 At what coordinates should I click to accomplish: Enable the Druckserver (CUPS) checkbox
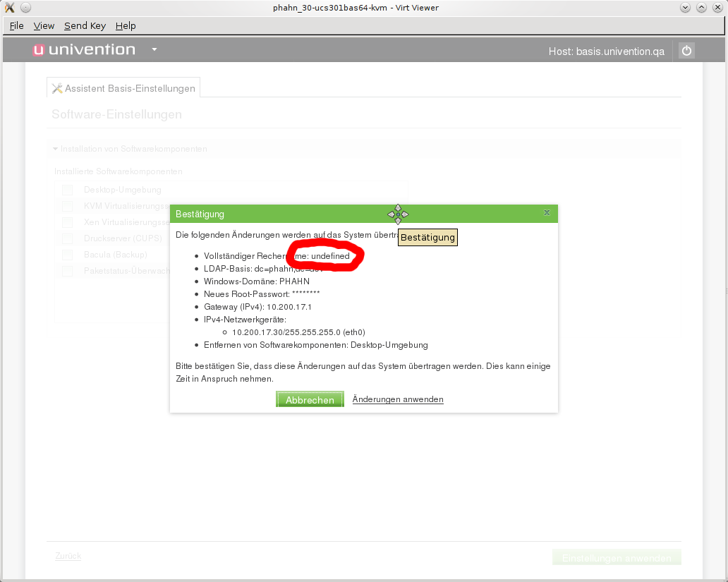[68, 238]
